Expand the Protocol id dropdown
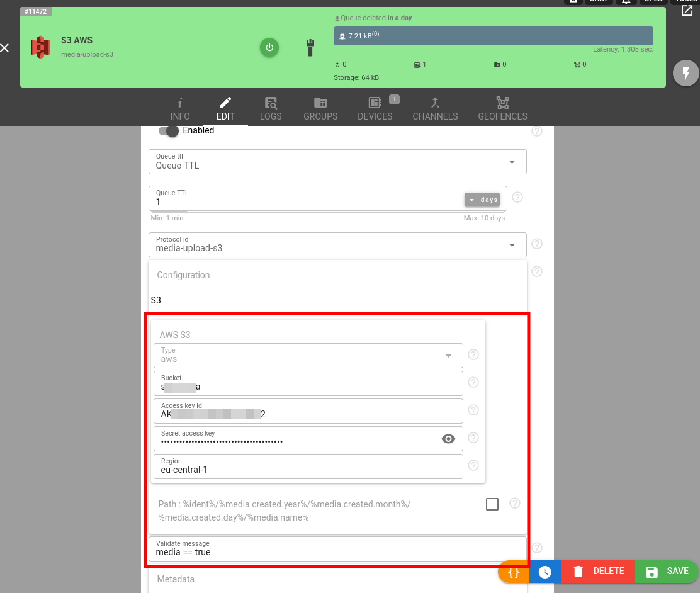Viewport: 700px width, 593px height. (x=337, y=245)
